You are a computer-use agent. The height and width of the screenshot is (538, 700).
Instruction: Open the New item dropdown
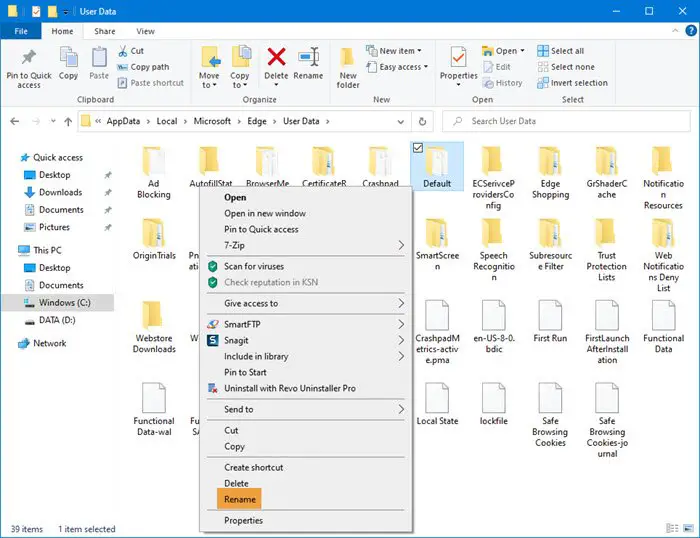[400, 51]
